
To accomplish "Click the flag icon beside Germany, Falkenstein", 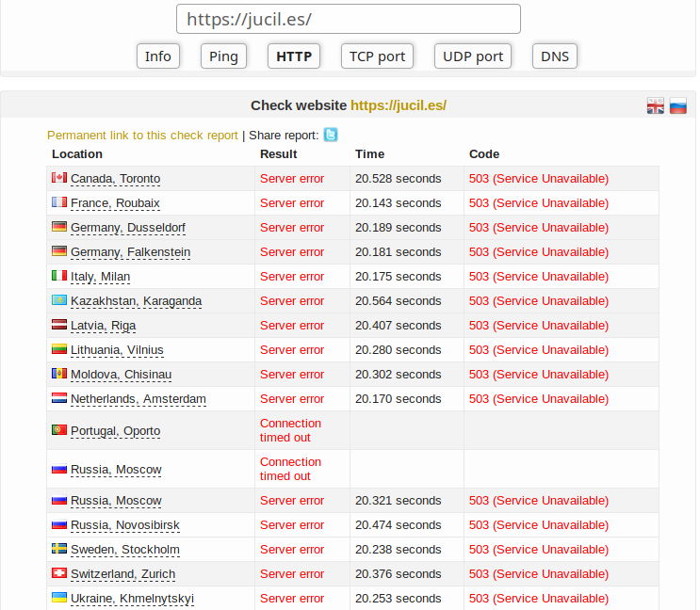I will (59, 251).
